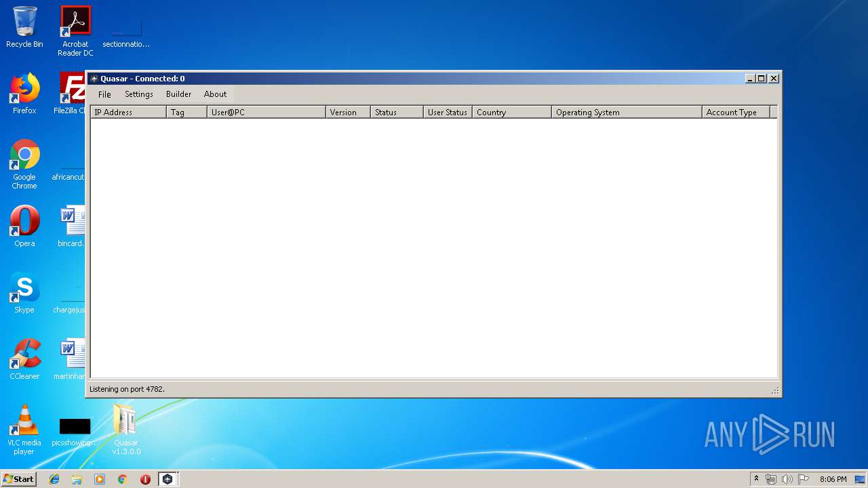The image size is (868, 488).
Task: Select the Opera desktop icon
Action: 24,226
